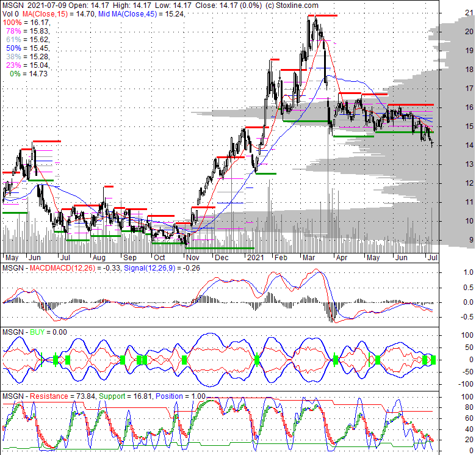This screenshot has height=455, width=476.
Task: Click the Dec time axis label
Action: [x=222, y=258]
